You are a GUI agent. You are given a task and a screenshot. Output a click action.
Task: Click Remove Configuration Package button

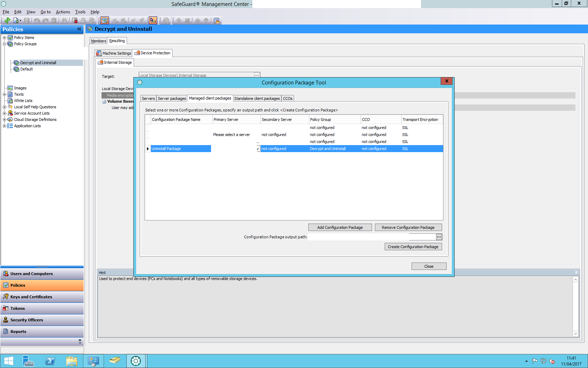408,227
